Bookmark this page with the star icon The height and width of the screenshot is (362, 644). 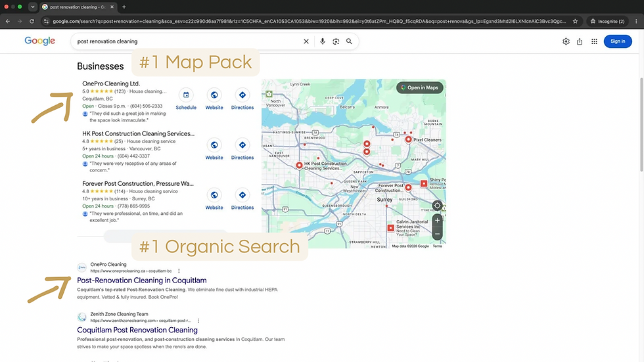[575, 21]
